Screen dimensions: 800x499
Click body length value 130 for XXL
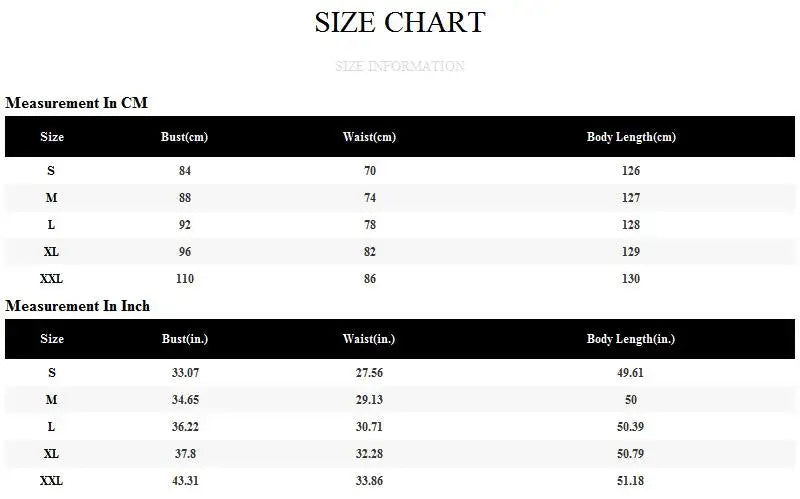click(631, 279)
